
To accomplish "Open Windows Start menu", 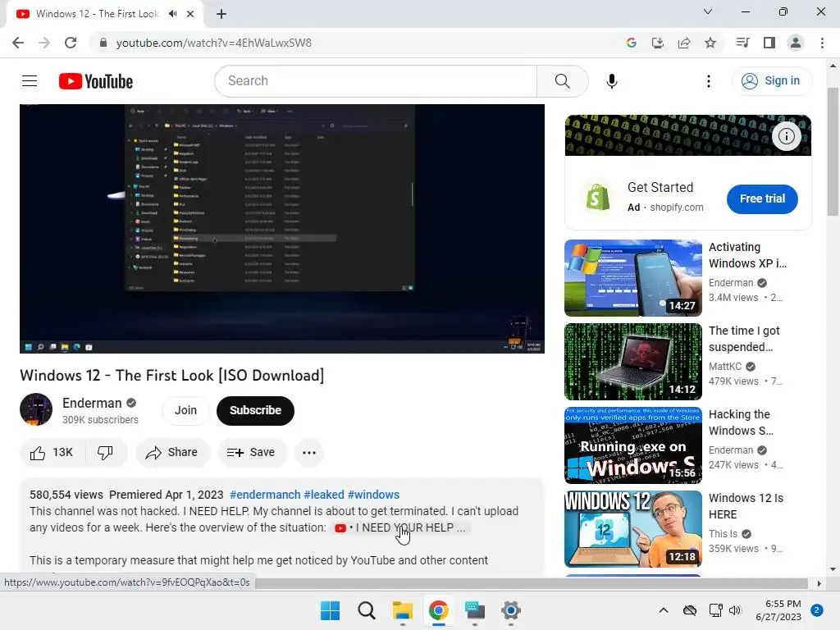I will pos(330,610).
